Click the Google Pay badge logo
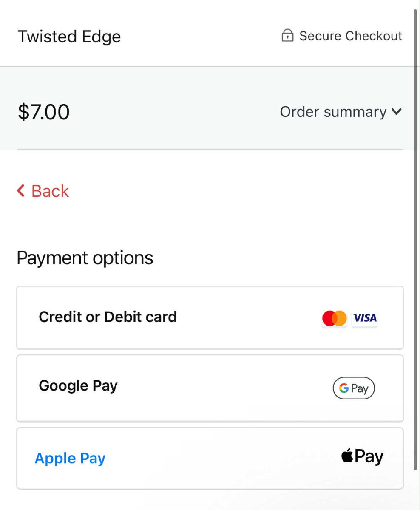420x510 pixels. 353,388
